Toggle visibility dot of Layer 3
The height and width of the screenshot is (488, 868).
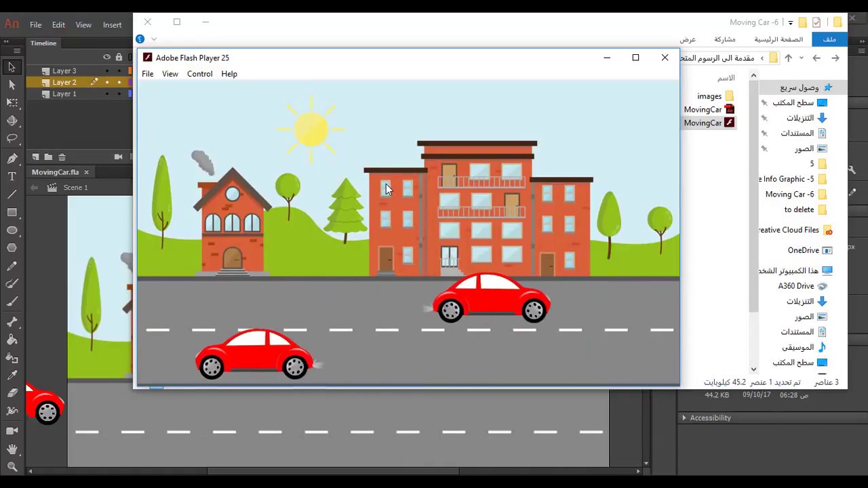[x=106, y=70]
